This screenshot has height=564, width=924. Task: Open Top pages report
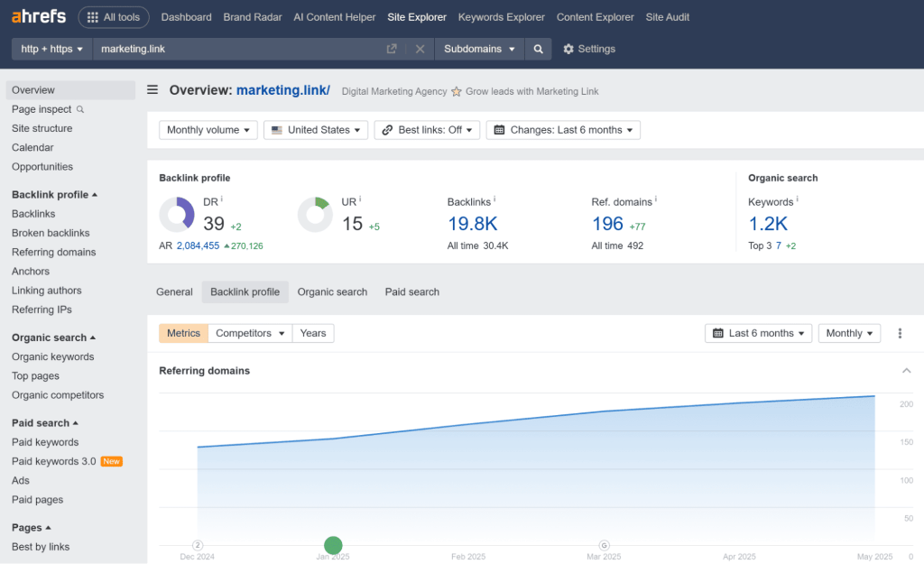tap(35, 376)
